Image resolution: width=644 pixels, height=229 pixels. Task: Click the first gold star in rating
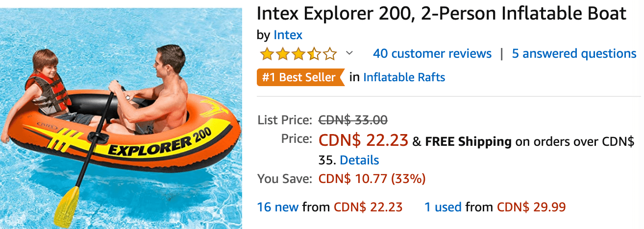click(267, 53)
